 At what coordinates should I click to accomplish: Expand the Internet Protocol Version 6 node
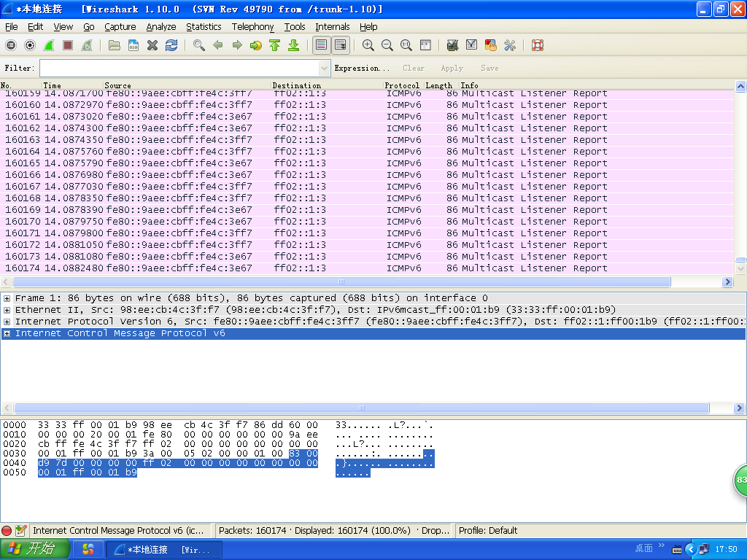[7, 322]
